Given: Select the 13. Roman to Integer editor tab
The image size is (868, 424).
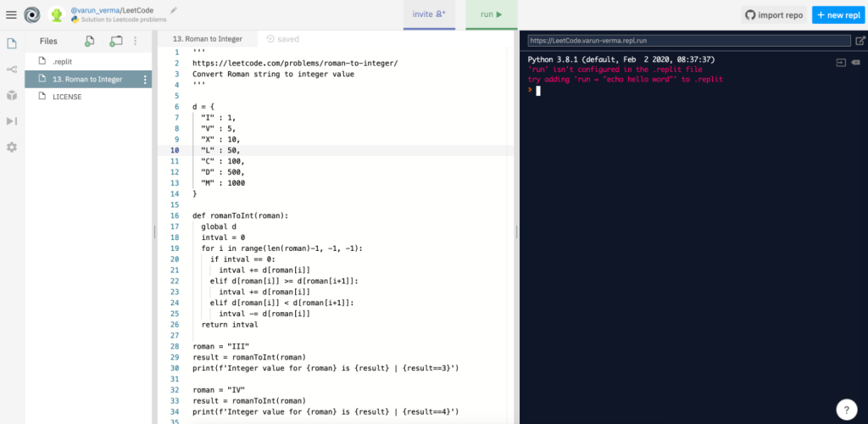Looking at the screenshot, I should 208,39.
